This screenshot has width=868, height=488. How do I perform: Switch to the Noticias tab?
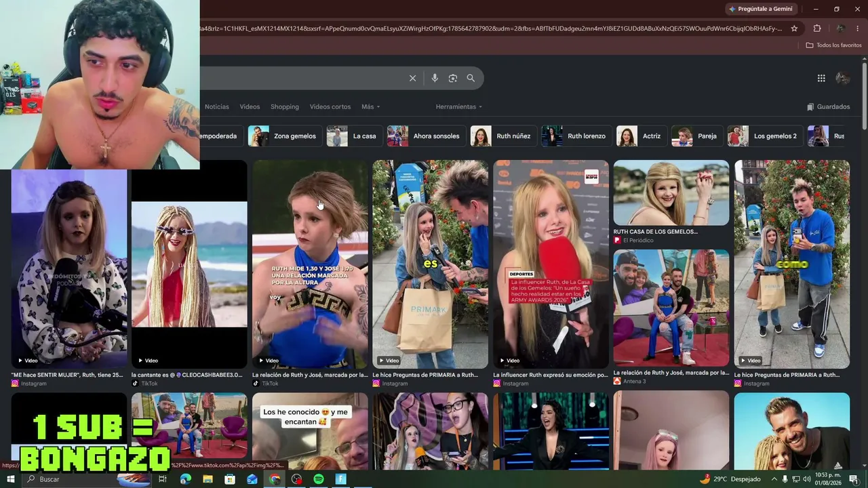tap(217, 106)
